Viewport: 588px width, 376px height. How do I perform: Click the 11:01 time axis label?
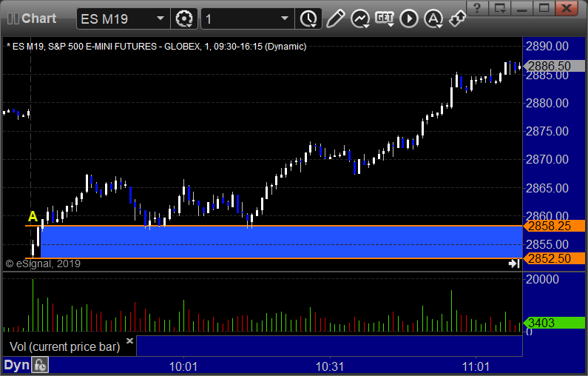point(476,366)
